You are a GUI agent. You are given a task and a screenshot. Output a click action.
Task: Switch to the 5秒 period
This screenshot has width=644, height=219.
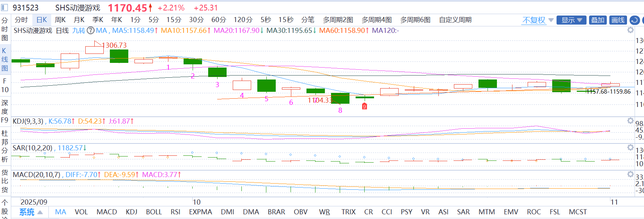click(266, 20)
